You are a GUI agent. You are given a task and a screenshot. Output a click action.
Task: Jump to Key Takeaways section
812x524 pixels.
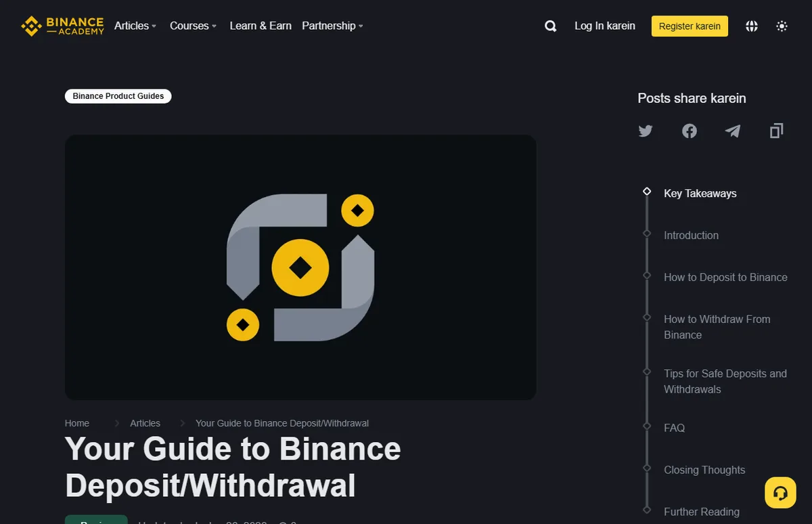(700, 194)
